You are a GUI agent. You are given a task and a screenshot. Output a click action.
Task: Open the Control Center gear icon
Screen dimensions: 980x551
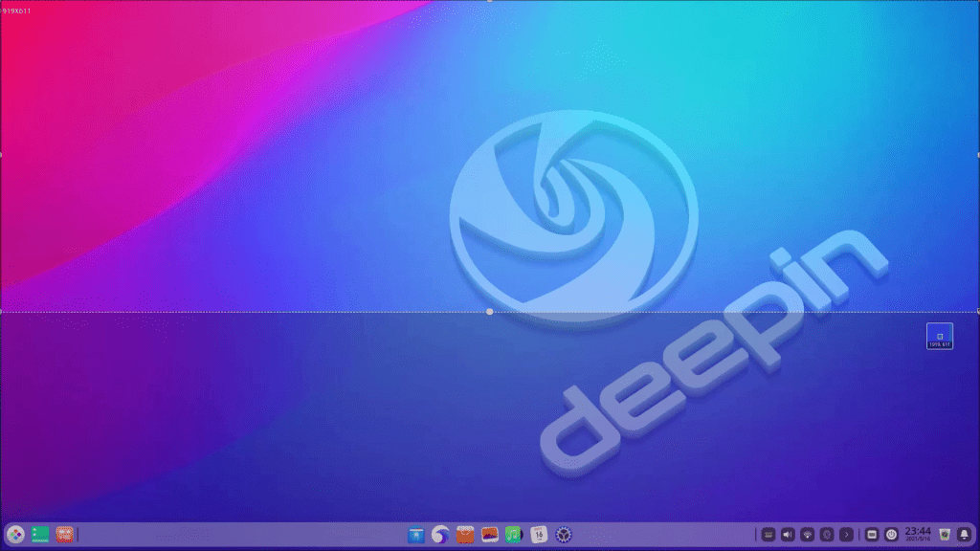564,535
